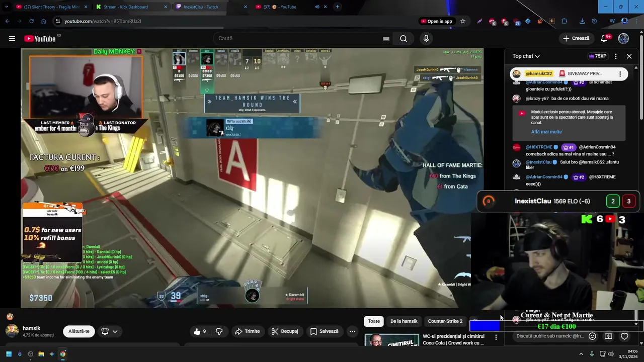Viewport: 644px width, 362px height.
Task: Follow the Află mai multe link
Action: [546, 132]
